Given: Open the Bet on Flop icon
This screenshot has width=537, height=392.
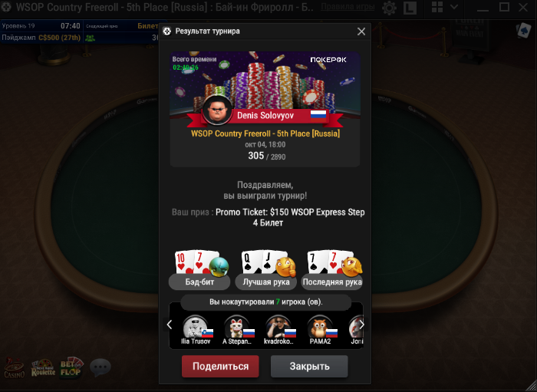Looking at the screenshot, I should tap(71, 368).
